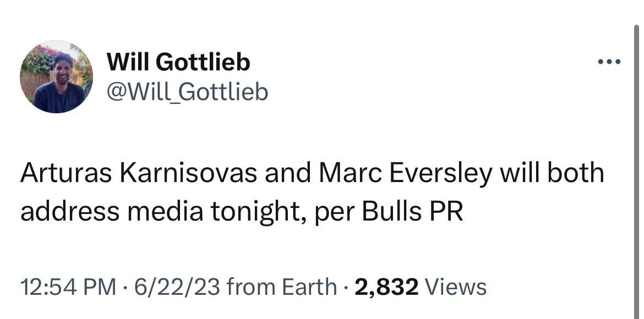
Task: Click the "from Earth" location label
Action: (282, 287)
